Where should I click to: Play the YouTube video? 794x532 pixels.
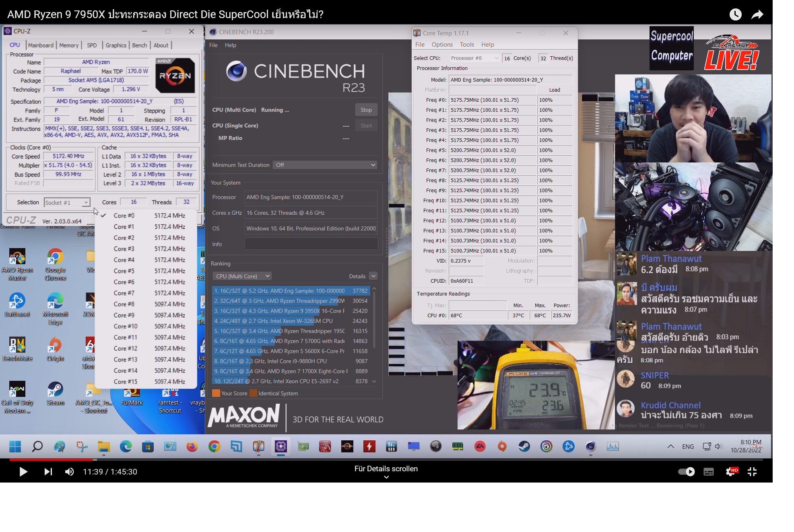coord(23,472)
